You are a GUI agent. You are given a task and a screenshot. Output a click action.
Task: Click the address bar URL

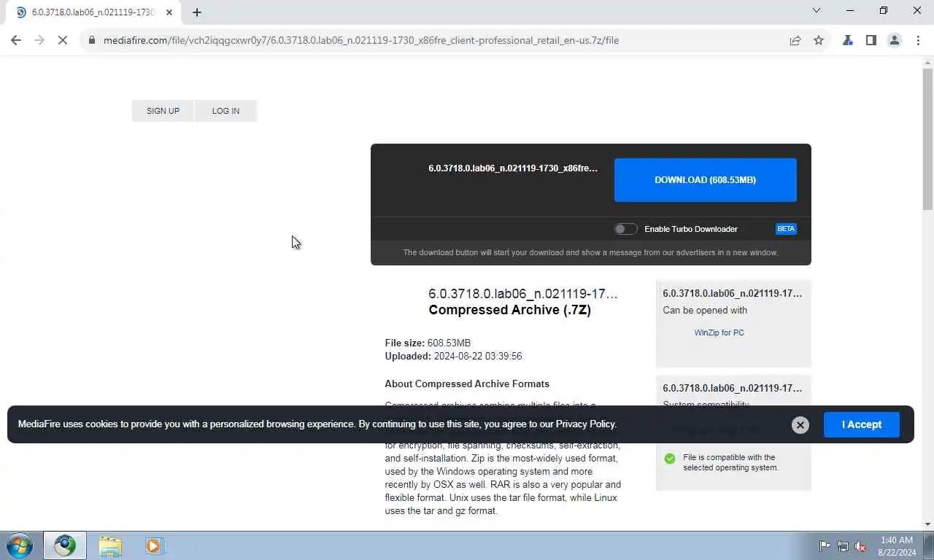(361, 40)
